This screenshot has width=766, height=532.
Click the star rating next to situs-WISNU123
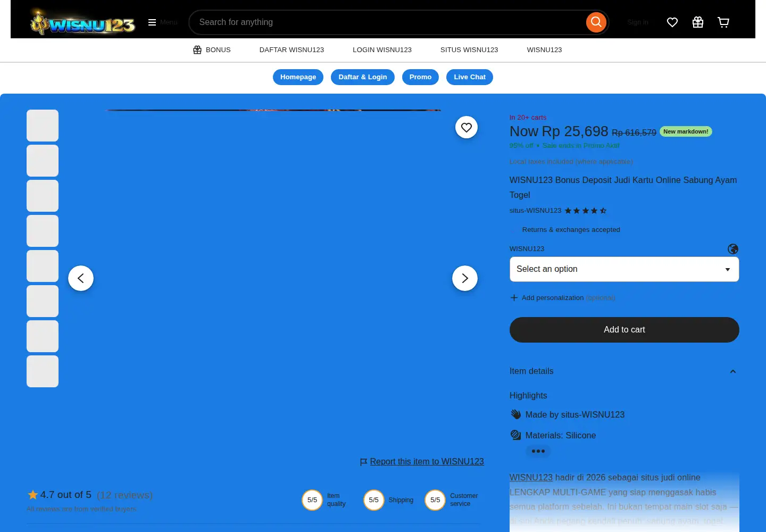586,211
